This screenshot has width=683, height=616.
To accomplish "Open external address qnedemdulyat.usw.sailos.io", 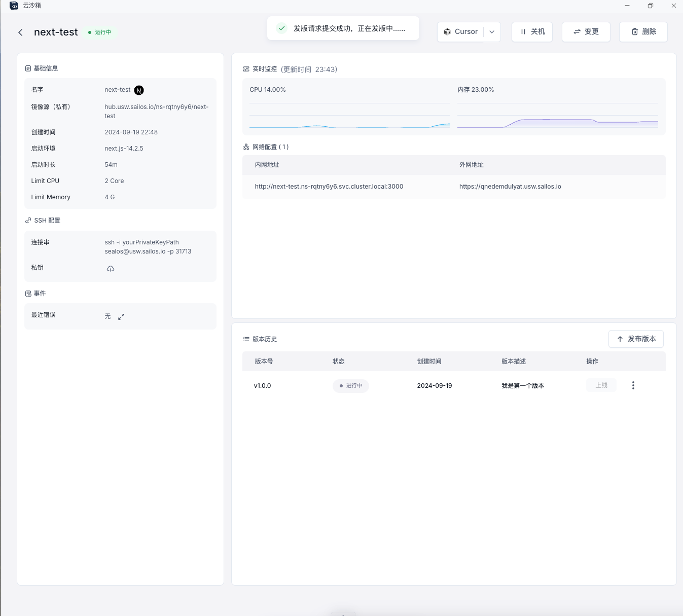I will pyautogui.click(x=510, y=187).
